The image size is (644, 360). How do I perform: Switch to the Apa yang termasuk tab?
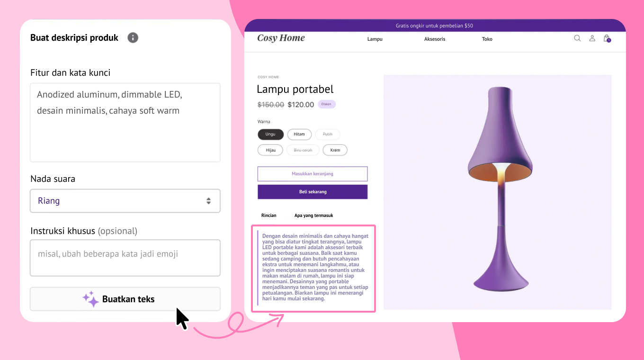pos(313,216)
